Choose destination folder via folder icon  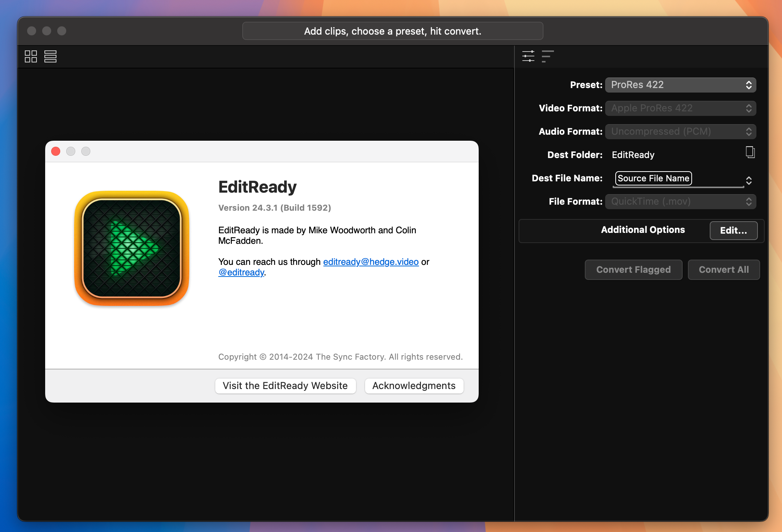click(x=750, y=152)
